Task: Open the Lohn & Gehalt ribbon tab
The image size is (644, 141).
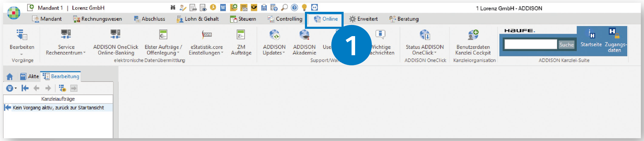Action: [x=198, y=19]
